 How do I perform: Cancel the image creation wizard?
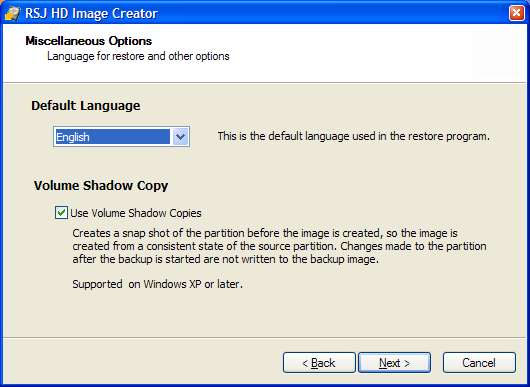(479, 363)
